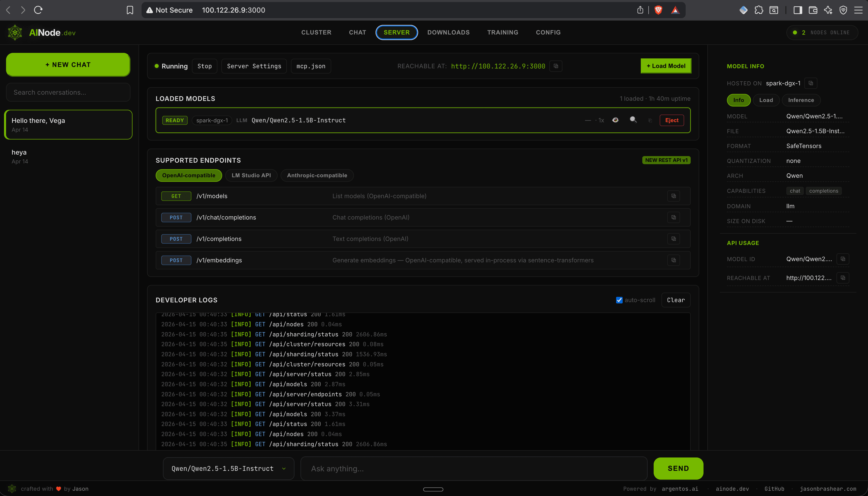The width and height of the screenshot is (868, 496).
Task: Click the AINode hexagon logo icon
Action: coord(15,32)
